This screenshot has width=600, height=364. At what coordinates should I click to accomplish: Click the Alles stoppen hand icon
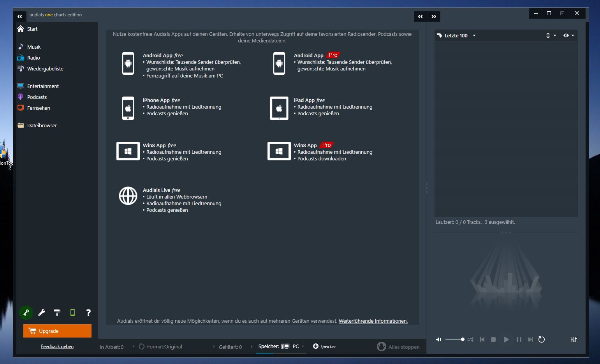pyautogui.click(x=382, y=346)
